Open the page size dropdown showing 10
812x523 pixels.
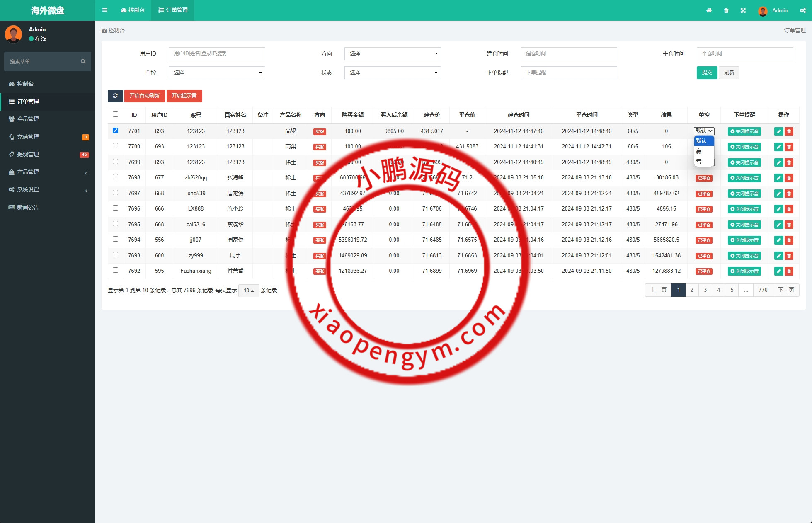click(249, 291)
